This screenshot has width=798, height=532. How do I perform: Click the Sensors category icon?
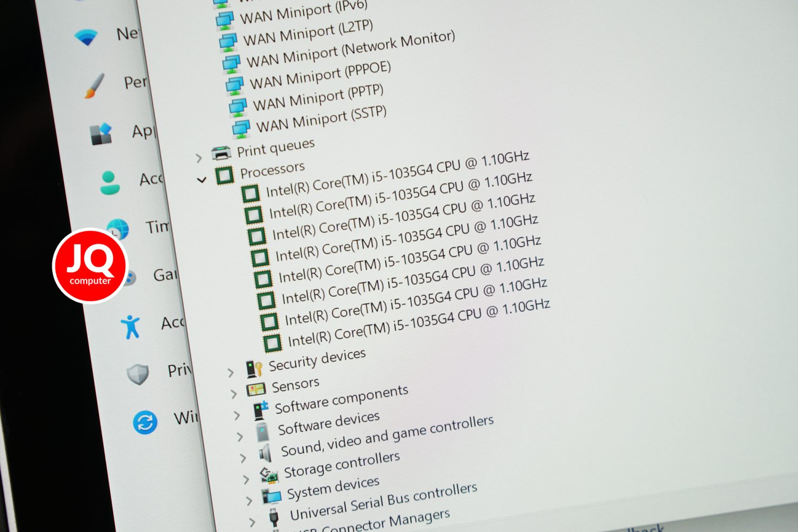tap(256, 389)
